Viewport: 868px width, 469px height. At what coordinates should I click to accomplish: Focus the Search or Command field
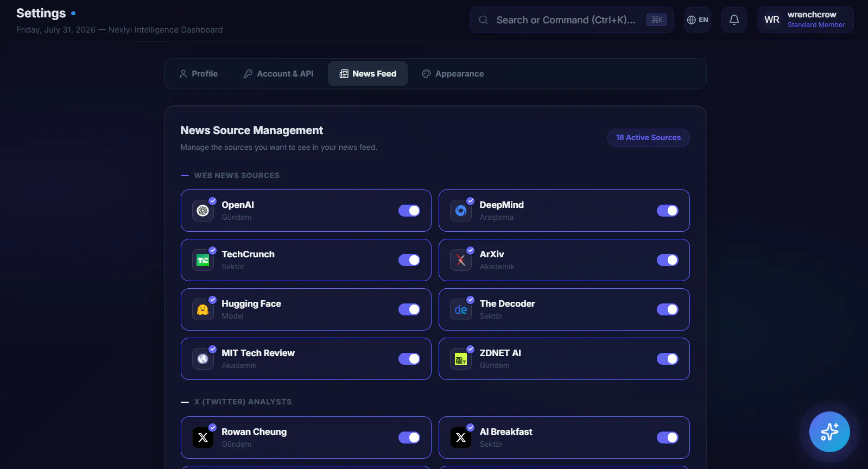coord(572,20)
